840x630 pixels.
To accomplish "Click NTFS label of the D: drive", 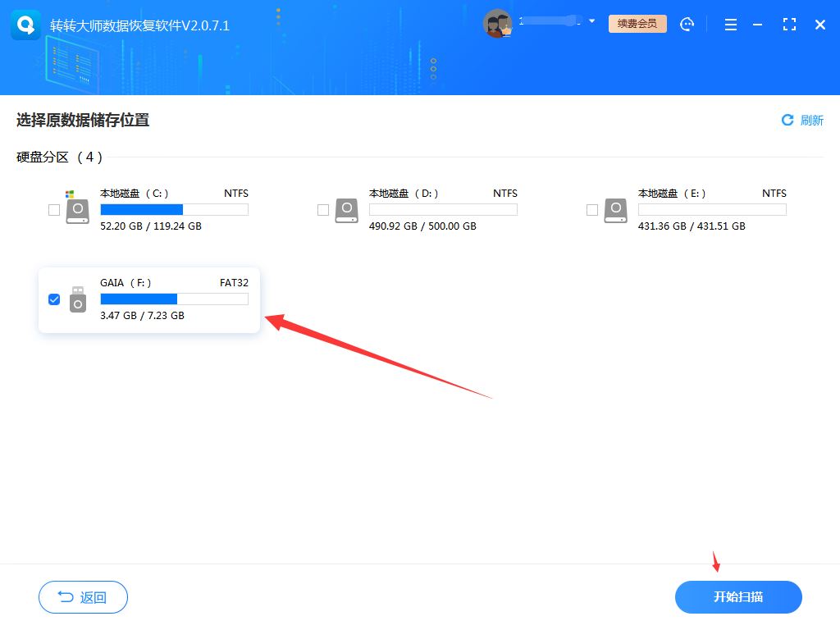I will pos(505,194).
